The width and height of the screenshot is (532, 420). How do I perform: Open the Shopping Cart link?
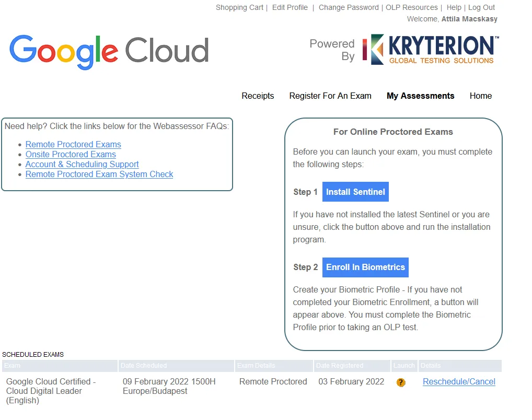(x=239, y=7)
